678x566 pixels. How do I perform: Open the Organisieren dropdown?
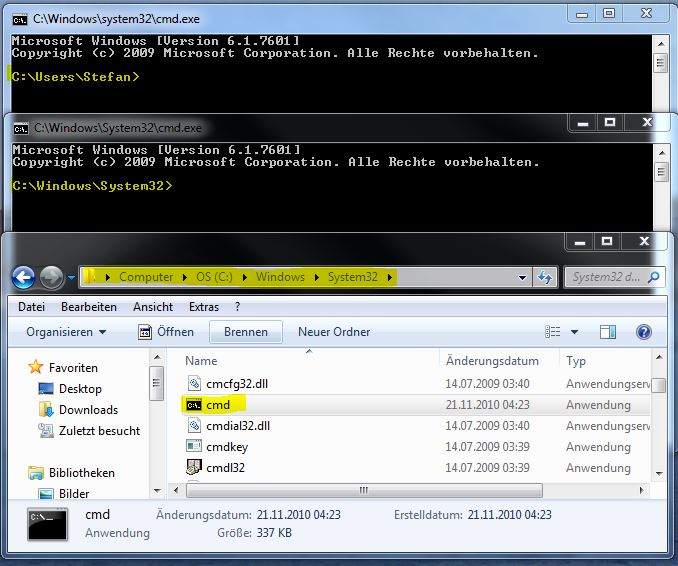(66, 332)
